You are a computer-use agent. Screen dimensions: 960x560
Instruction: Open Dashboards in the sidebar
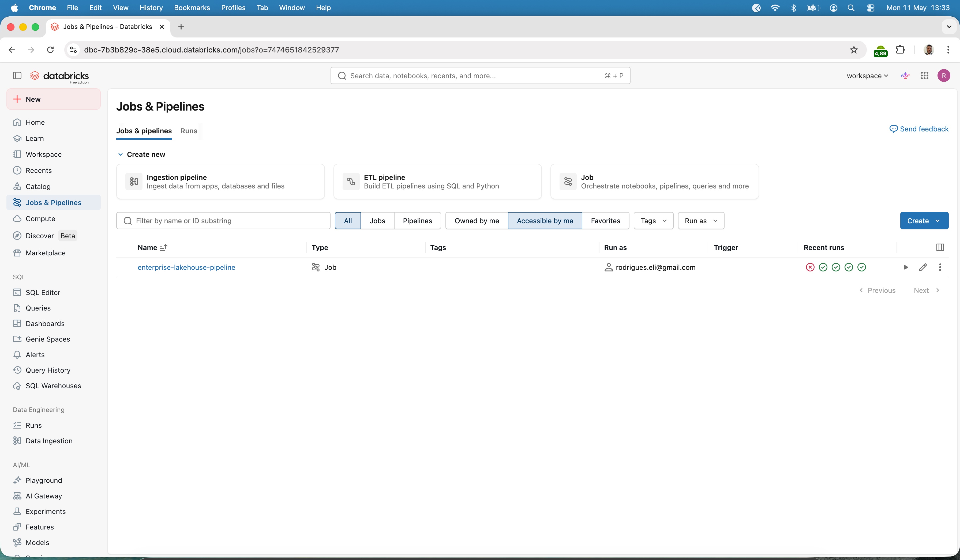pos(53,324)
